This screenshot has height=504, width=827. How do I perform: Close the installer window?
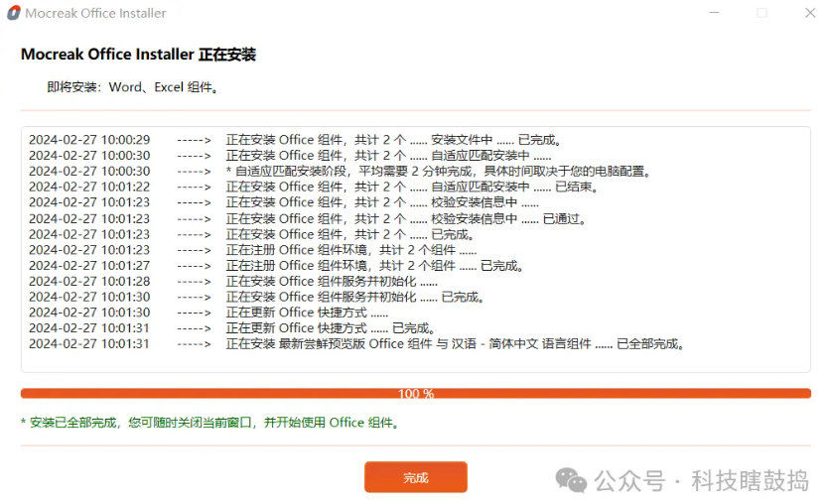click(810, 13)
